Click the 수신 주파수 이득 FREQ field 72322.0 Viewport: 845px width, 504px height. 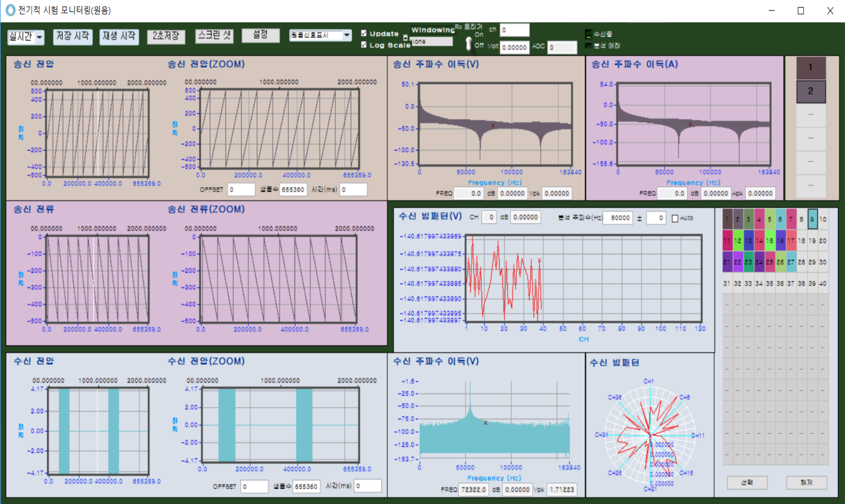pyautogui.click(x=473, y=489)
